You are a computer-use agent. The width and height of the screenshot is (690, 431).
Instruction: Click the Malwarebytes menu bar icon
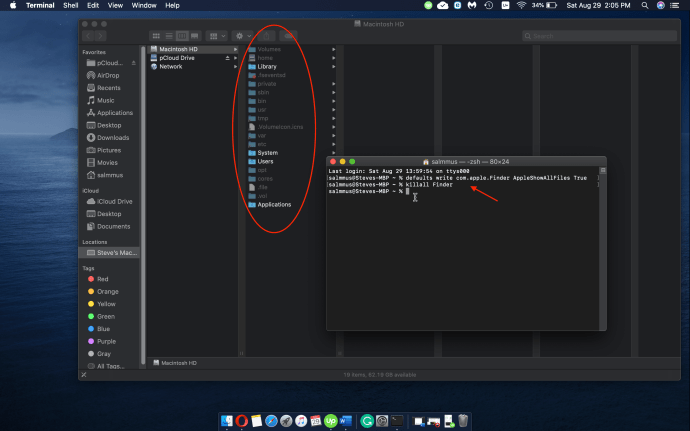pos(472,5)
